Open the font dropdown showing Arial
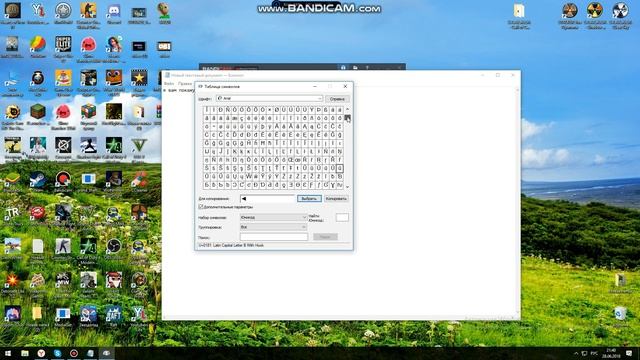This screenshot has height=360, width=640. click(x=269, y=98)
